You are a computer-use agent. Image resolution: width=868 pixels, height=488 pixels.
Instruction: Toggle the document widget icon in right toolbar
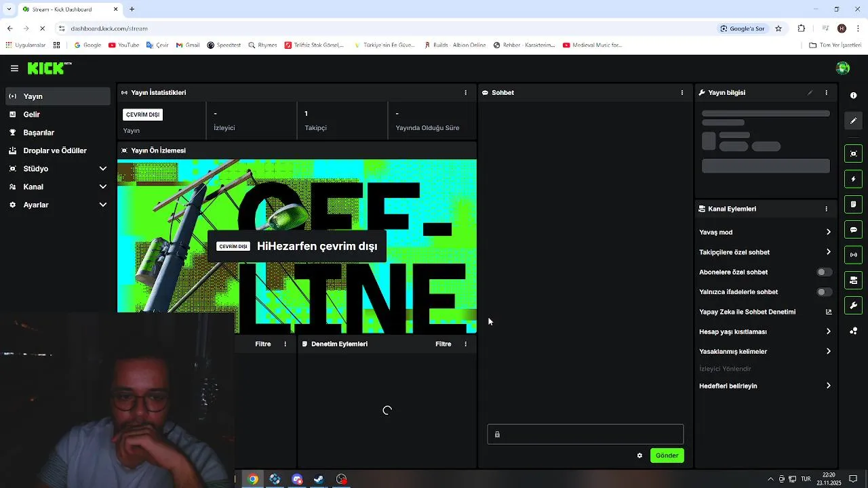tap(853, 204)
